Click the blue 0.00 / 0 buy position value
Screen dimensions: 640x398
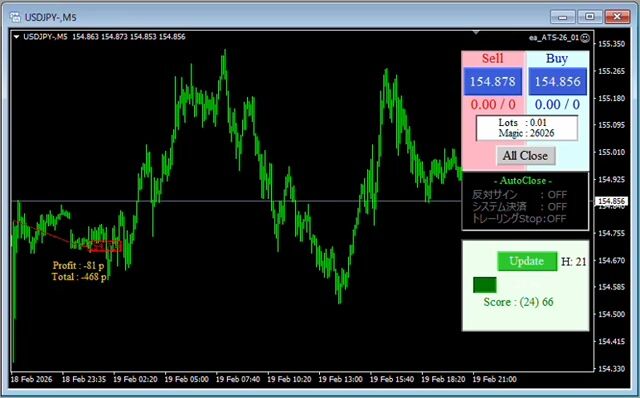tap(557, 105)
